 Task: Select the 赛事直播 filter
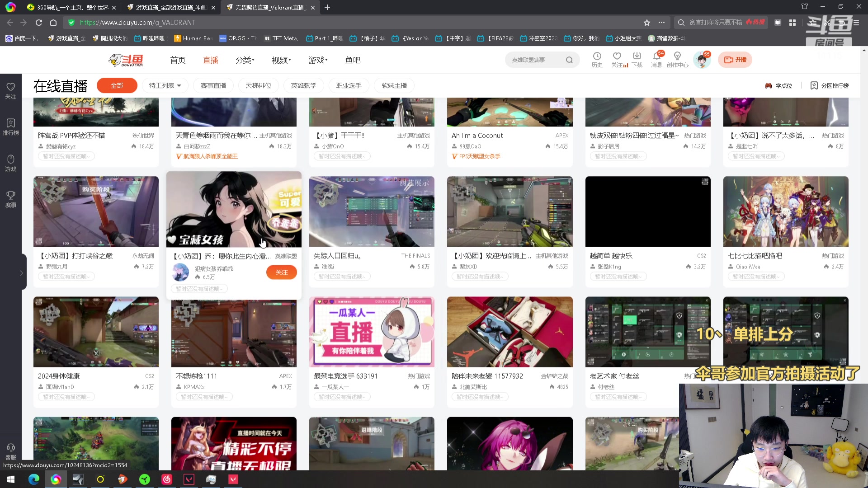coord(213,85)
